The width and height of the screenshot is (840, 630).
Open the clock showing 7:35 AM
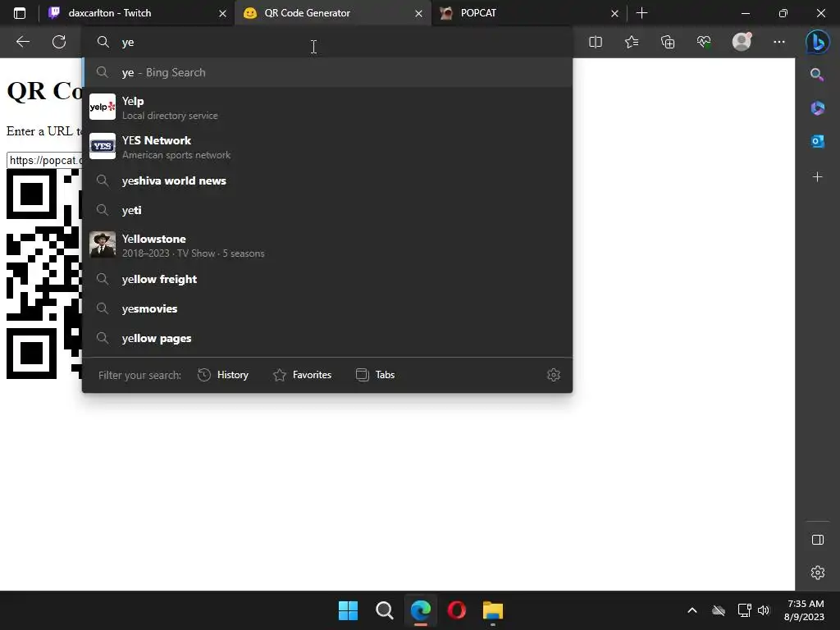pyautogui.click(x=804, y=610)
